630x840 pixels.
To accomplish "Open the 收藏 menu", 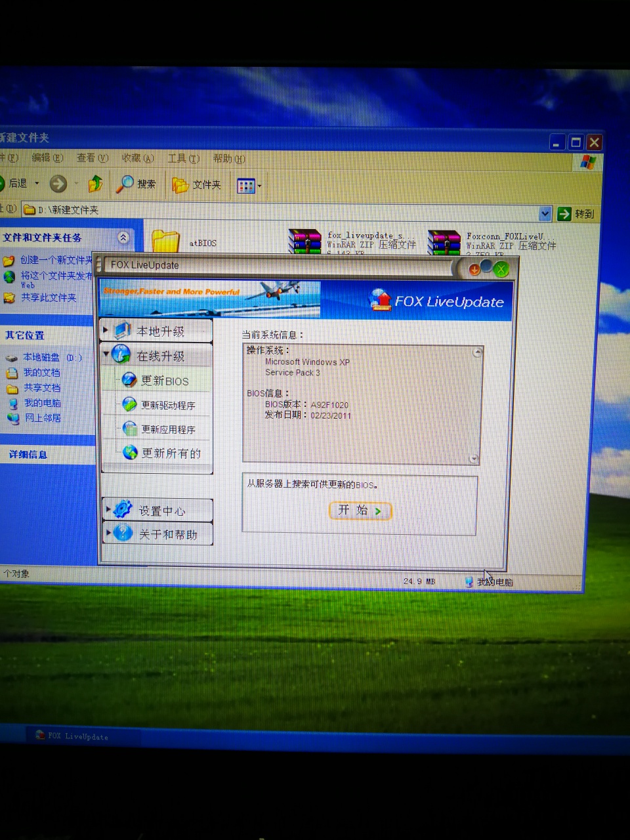I will click(x=137, y=158).
